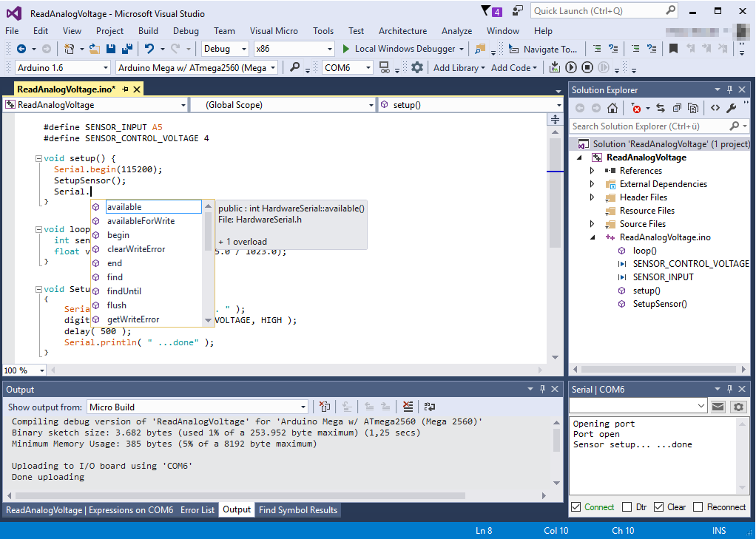Click the Visual Micro explorer magnifier icon
This screenshot has width=756, height=539.
coord(294,67)
